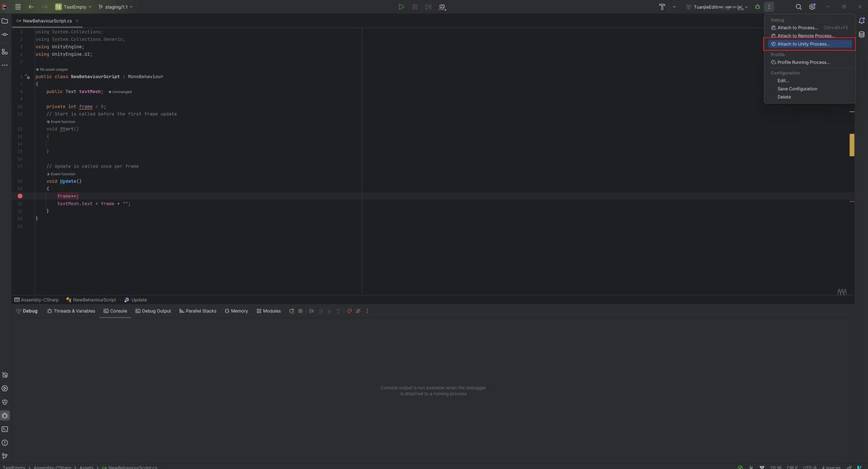
Task: Toggle Mute Breakpoints in debug toolbar
Action: [x=358, y=311]
